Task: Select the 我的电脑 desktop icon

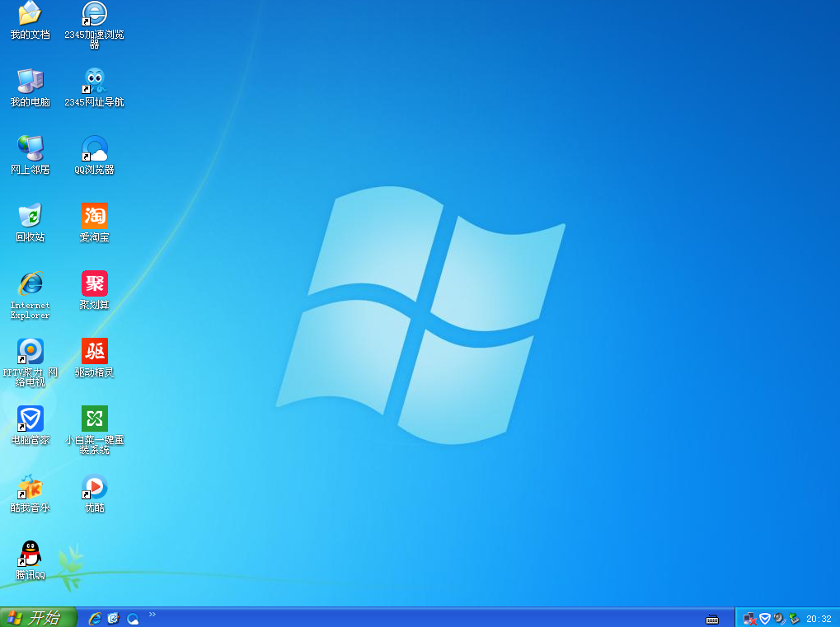Action: (30, 88)
